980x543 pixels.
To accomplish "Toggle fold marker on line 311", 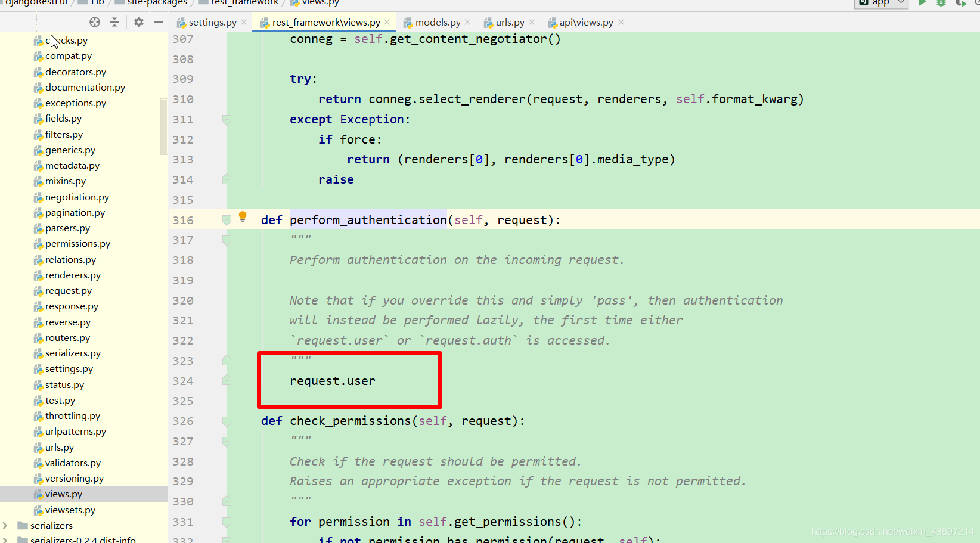I will pos(227,119).
